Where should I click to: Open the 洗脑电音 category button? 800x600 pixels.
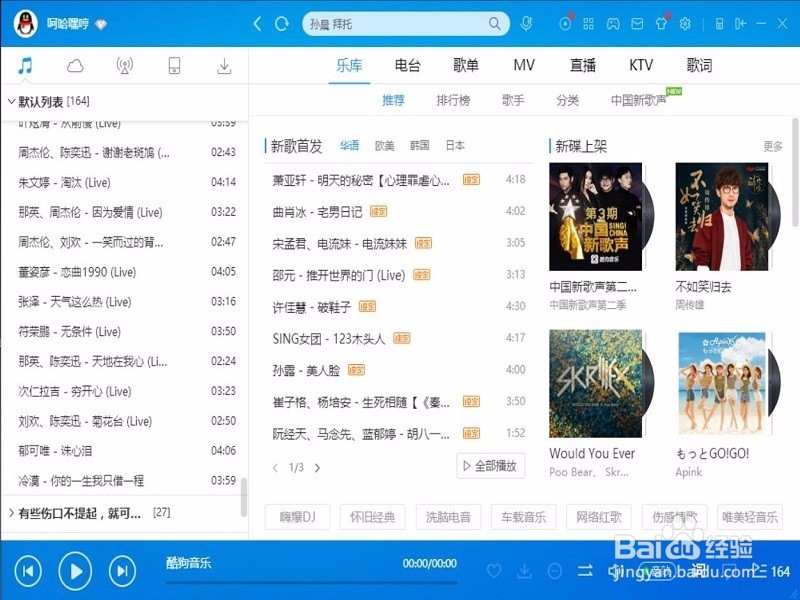pyautogui.click(x=448, y=517)
